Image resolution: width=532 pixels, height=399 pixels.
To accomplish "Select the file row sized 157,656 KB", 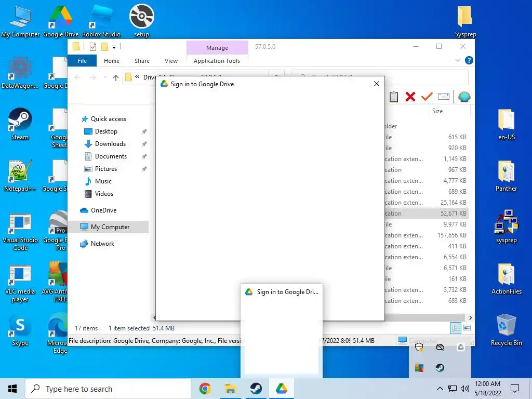I will (x=427, y=235).
